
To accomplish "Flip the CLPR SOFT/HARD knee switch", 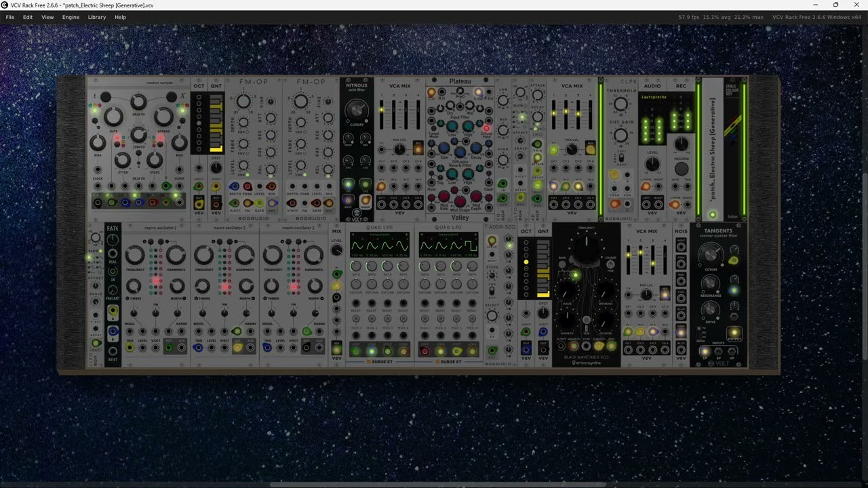I will [x=621, y=158].
